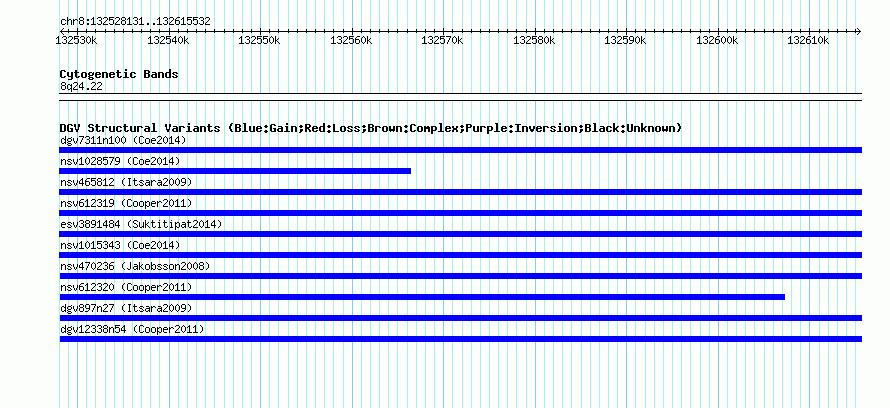Click the 132550k ruler label
Screen dimensions: 890x408
coord(259,40)
